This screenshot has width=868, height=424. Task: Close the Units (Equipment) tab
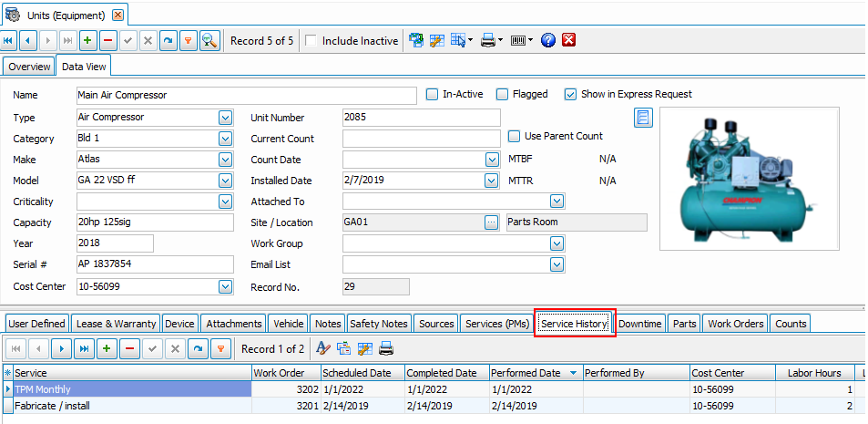117,15
